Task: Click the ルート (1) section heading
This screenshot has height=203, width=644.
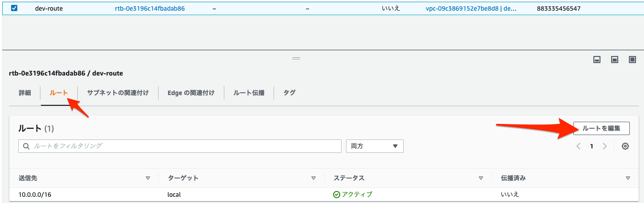Action: (x=36, y=128)
